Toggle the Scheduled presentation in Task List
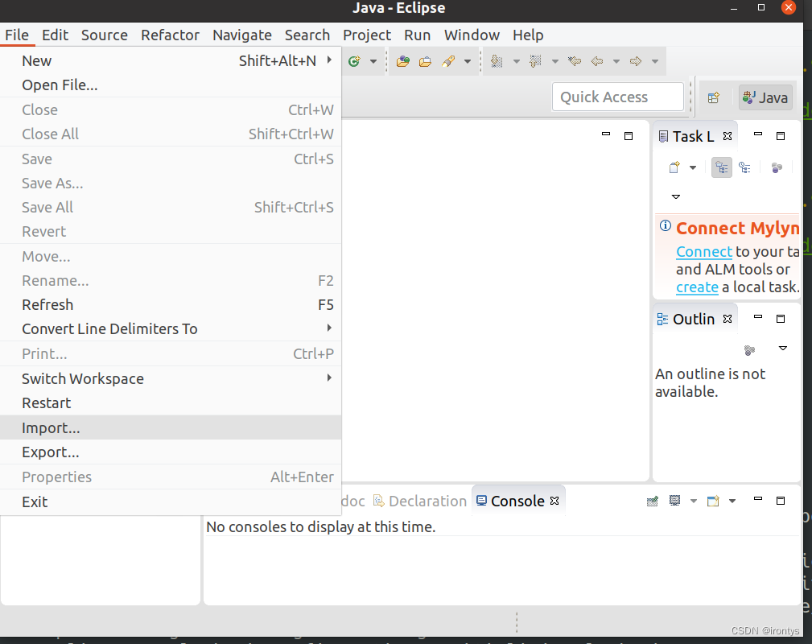 click(x=744, y=167)
